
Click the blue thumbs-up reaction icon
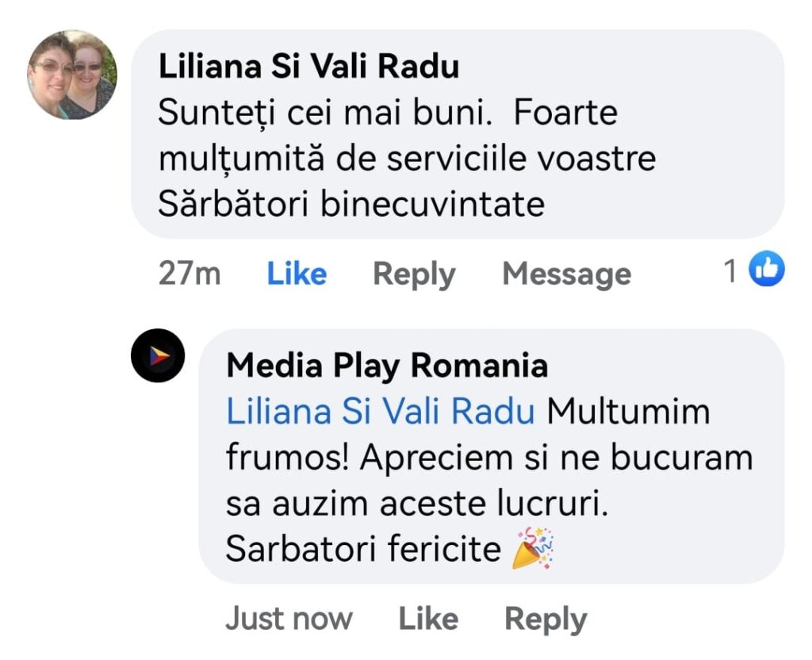point(767,271)
